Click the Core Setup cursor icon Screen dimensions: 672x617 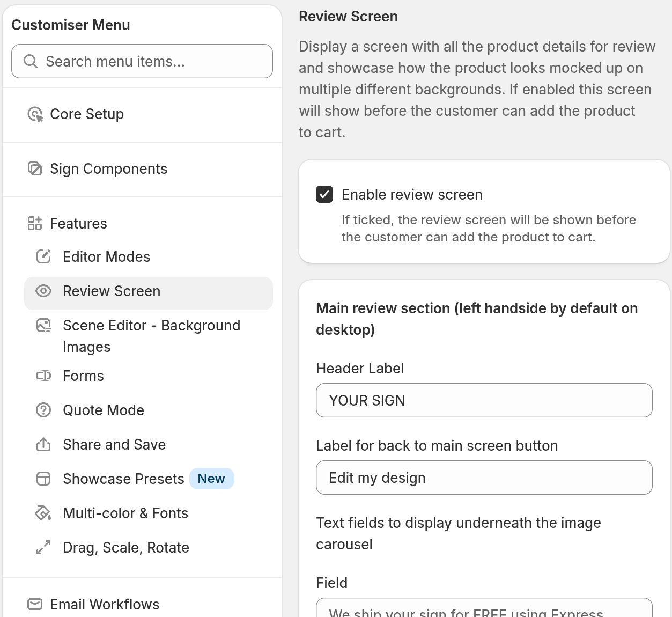click(x=35, y=114)
